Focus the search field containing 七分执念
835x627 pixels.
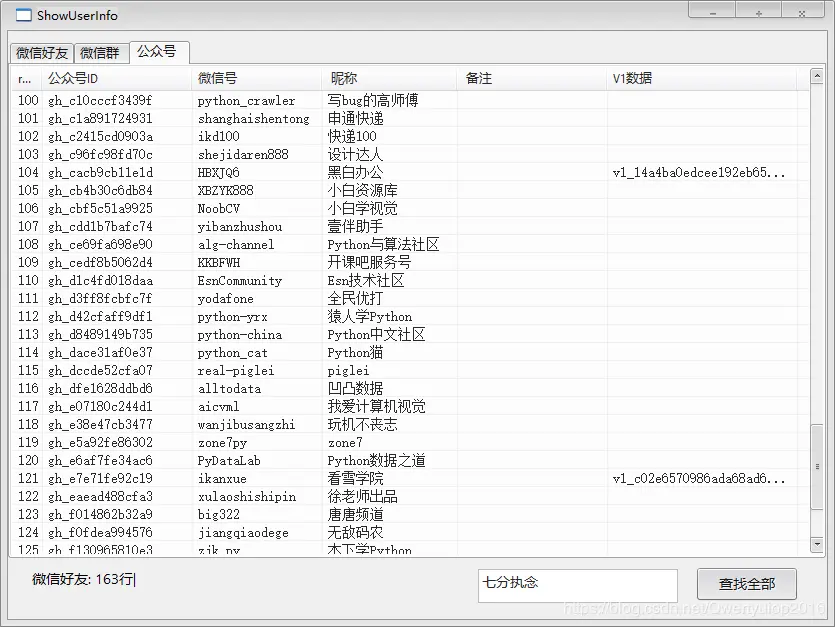click(x=578, y=585)
